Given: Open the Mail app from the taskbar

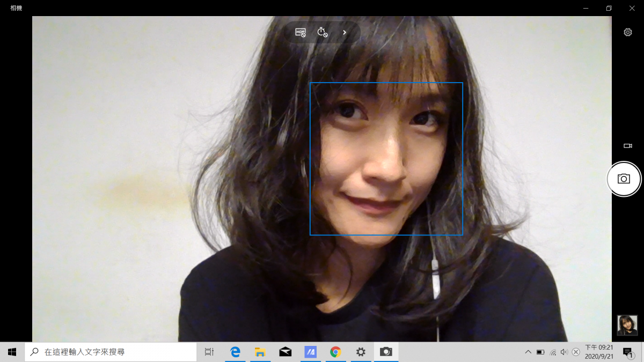Looking at the screenshot, I should [x=286, y=352].
